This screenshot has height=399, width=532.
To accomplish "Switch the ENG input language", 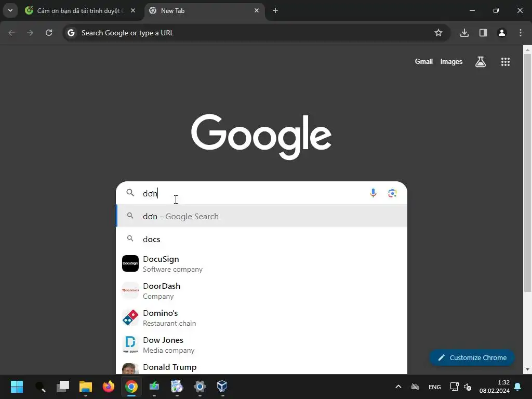I will (x=435, y=387).
